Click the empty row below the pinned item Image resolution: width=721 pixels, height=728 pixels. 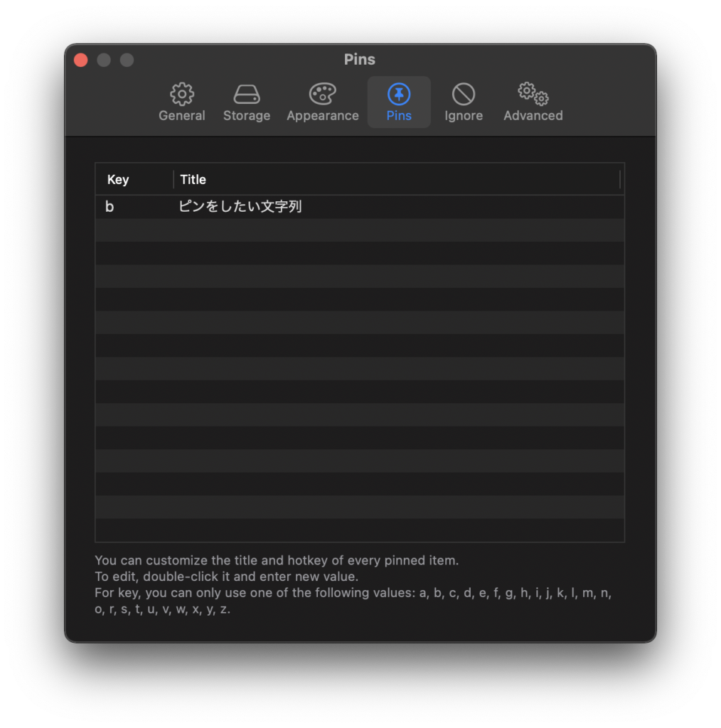(x=359, y=230)
